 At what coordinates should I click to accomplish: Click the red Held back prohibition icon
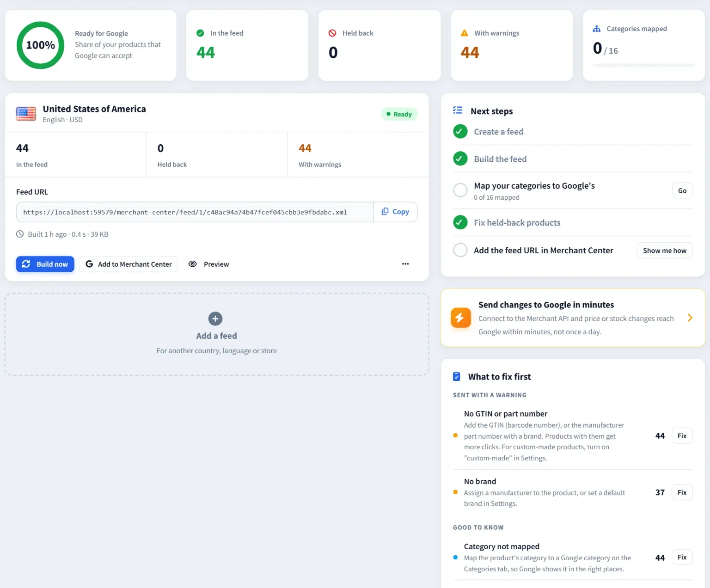(x=332, y=33)
